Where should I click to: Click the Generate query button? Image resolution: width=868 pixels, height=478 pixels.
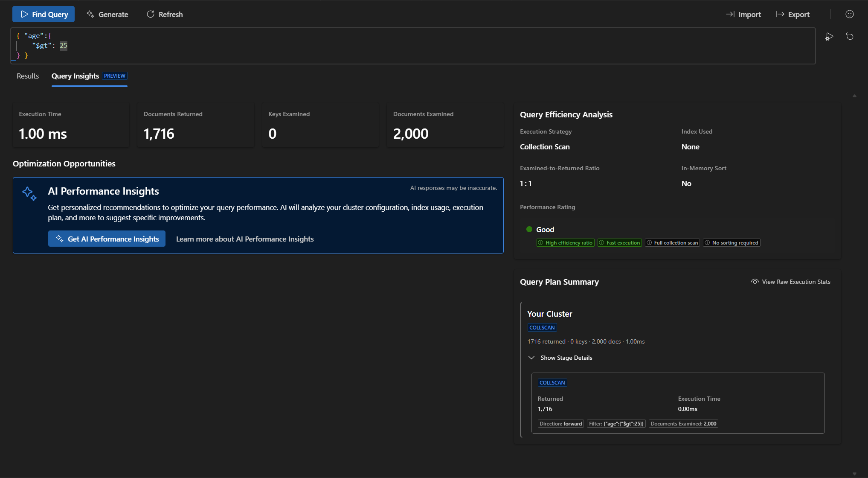click(x=107, y=14)
